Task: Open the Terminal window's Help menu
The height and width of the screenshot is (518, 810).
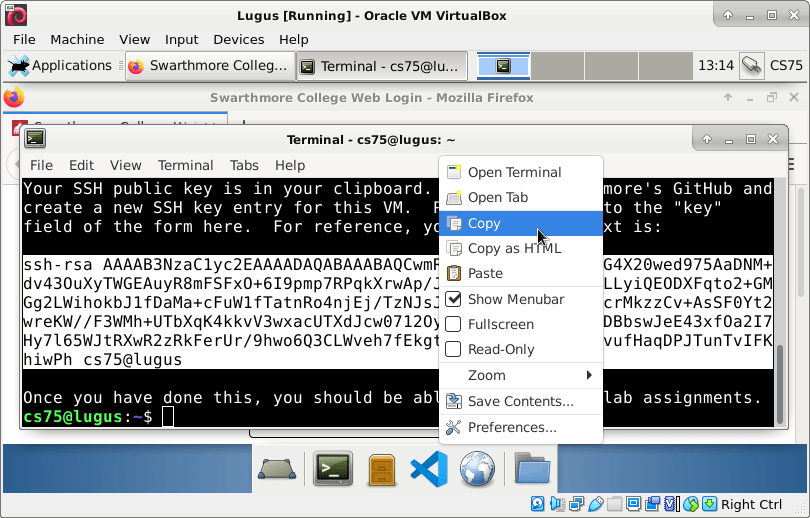Action: (290, 165)
